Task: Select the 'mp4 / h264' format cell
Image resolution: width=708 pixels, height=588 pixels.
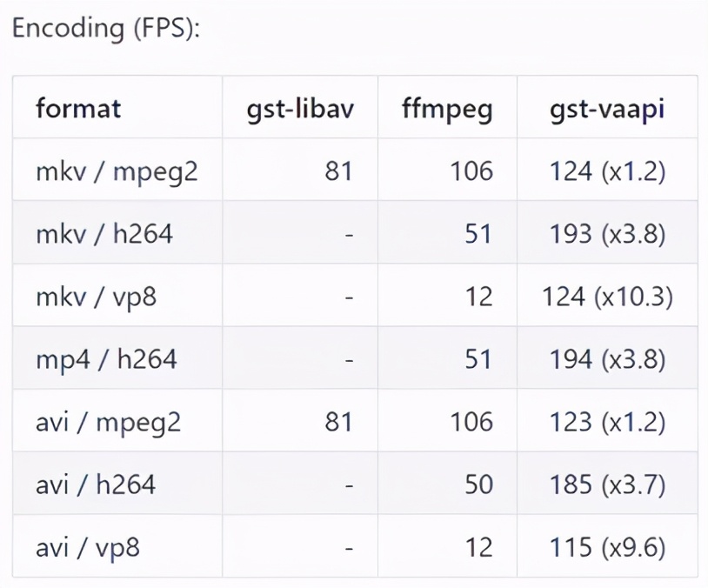Action: click(106, 360)
